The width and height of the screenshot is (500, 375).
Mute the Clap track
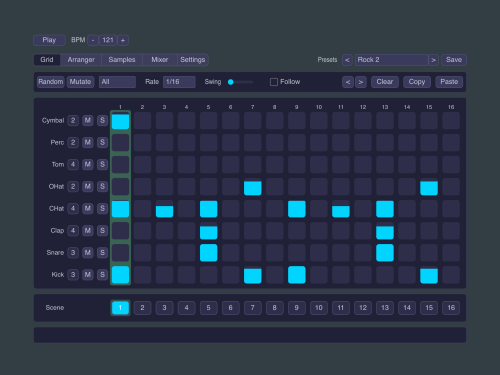[88, 230]
